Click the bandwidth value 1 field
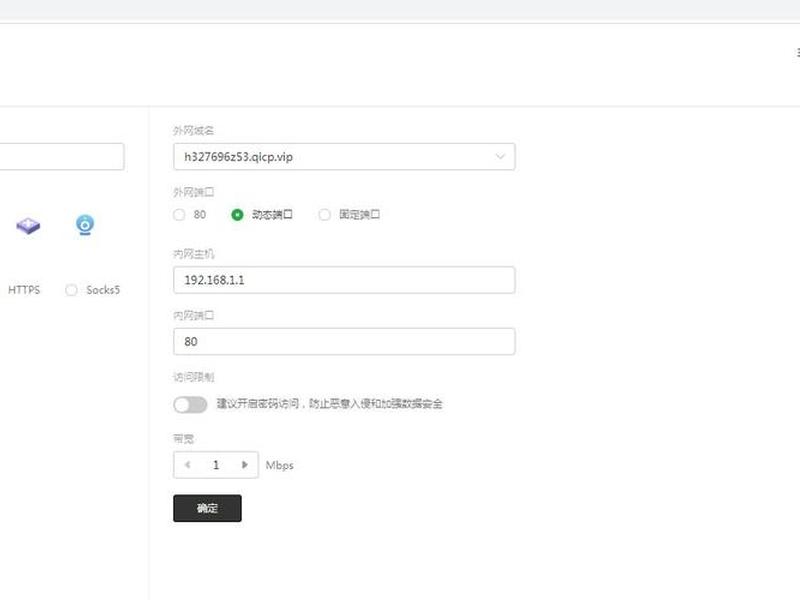 click(216, 465)
